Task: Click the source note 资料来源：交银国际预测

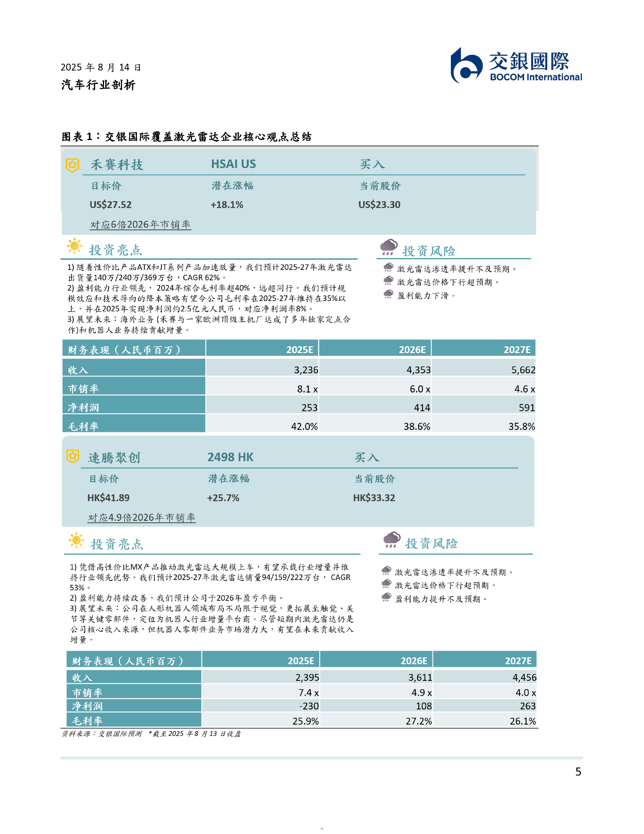Action: click(102, 734)
